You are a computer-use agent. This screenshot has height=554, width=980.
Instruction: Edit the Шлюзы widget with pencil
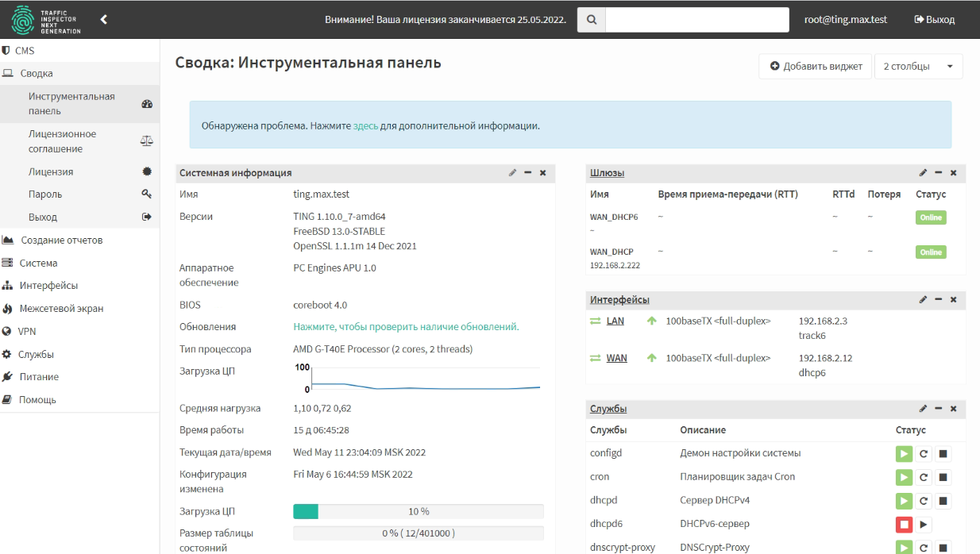(x=923, y=172)
